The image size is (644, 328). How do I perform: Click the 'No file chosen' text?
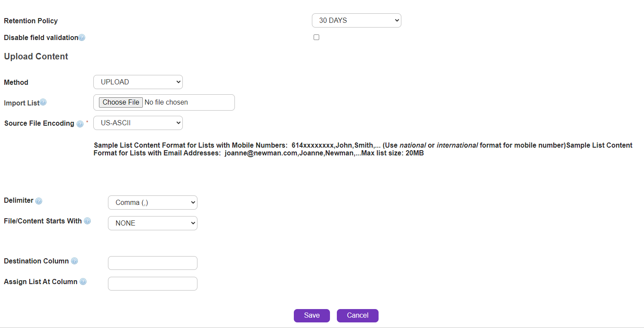166,102
